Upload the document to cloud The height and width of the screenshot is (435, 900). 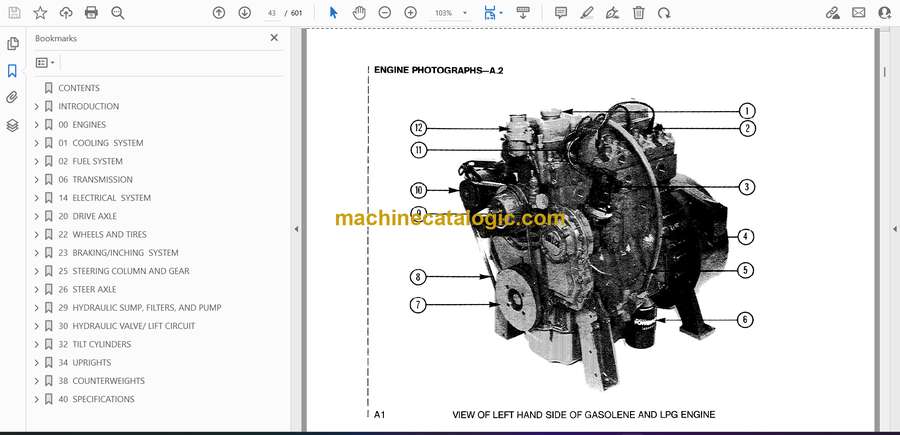[x=66, y=13]
